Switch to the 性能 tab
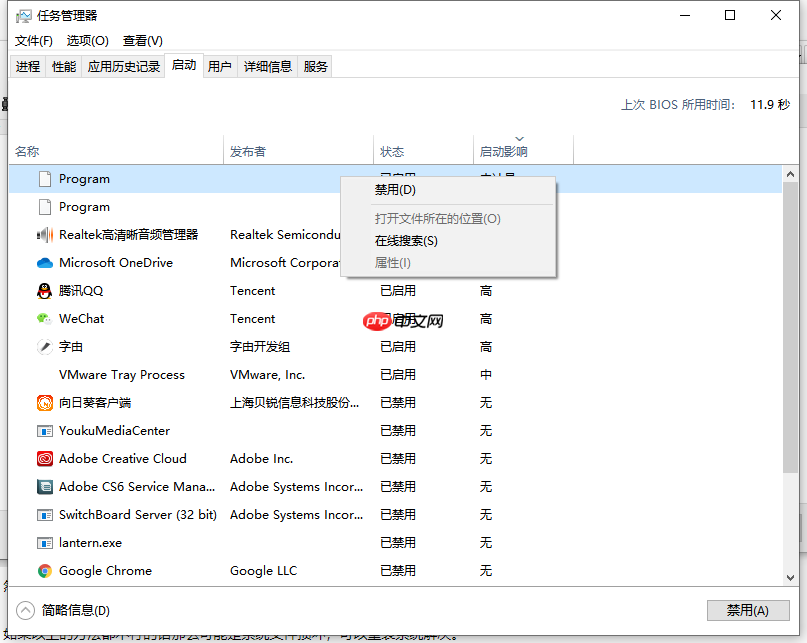The image size is (807, 643). [x=64, y=66]
